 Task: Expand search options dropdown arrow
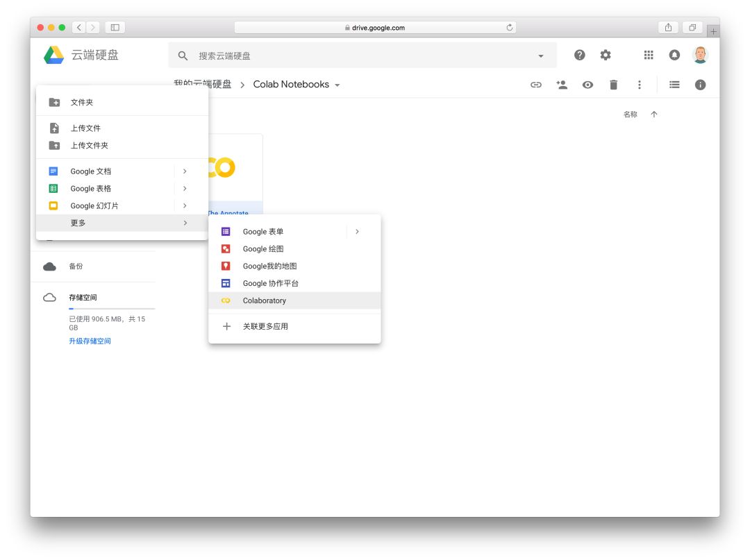(540, 56)
